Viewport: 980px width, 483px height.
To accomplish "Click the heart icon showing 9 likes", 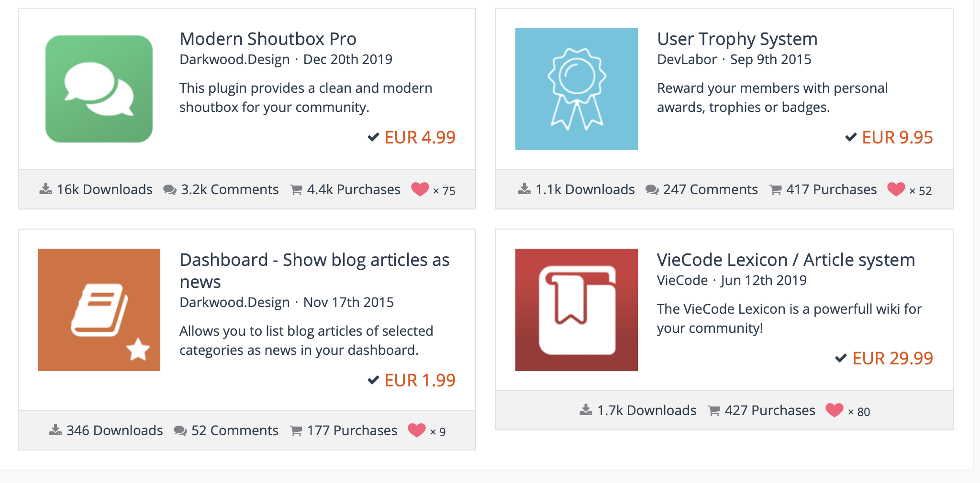I will (416, 430).
